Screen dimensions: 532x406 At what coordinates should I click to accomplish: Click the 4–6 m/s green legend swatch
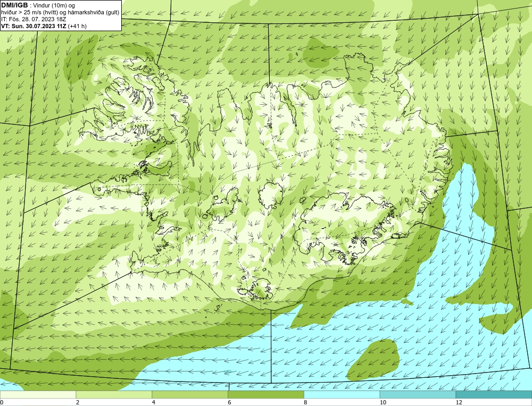pos(190,395)
